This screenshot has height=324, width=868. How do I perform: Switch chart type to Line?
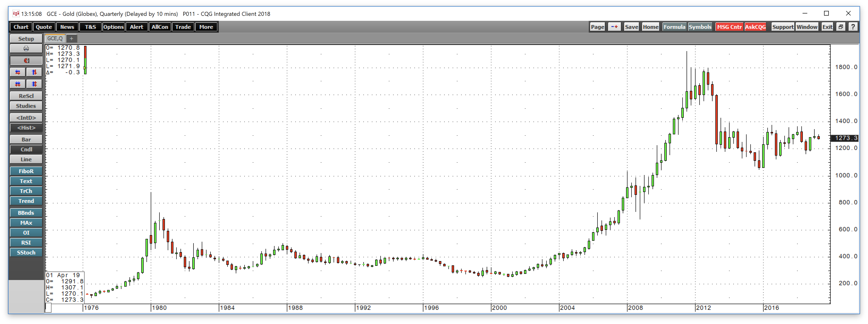26,159
